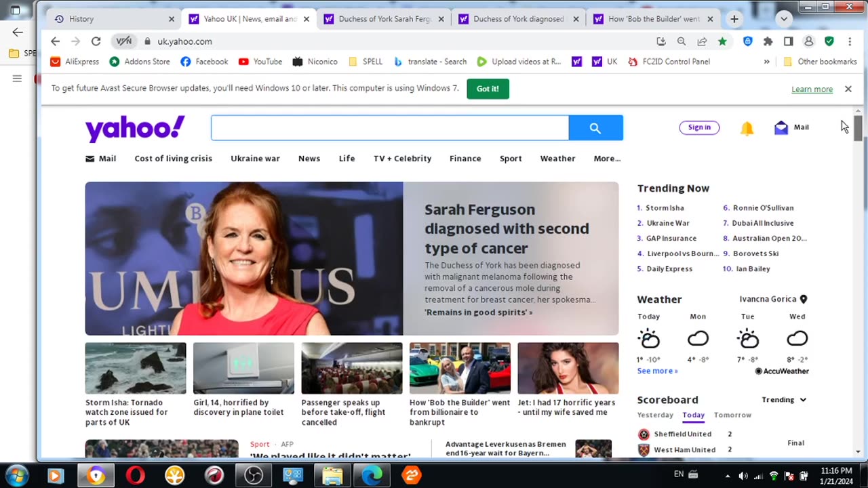Dismiss the Avast update notification bar
Screen dimensions: 868x488
coord(848,89)
